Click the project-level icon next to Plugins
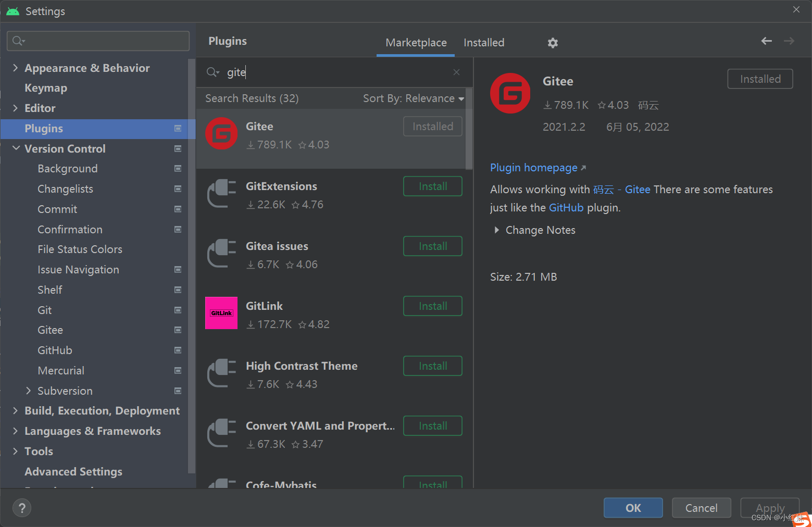 coord(178,128)
